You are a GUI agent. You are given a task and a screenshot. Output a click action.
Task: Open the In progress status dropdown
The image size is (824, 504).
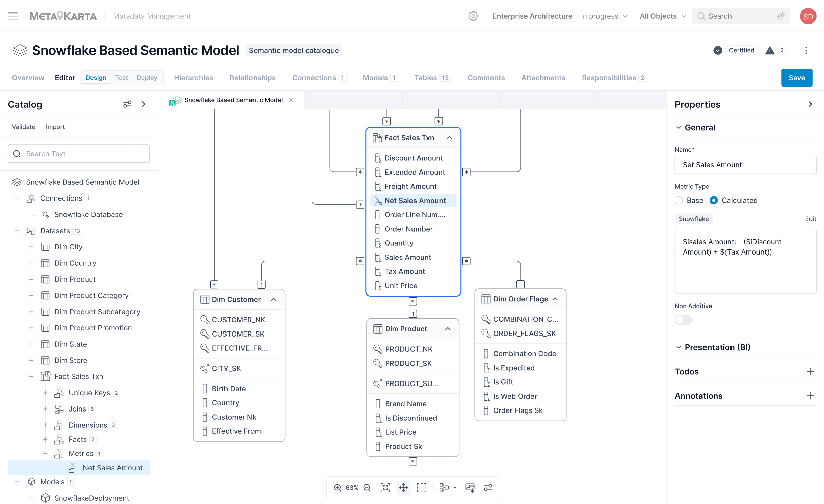(604, 16)
